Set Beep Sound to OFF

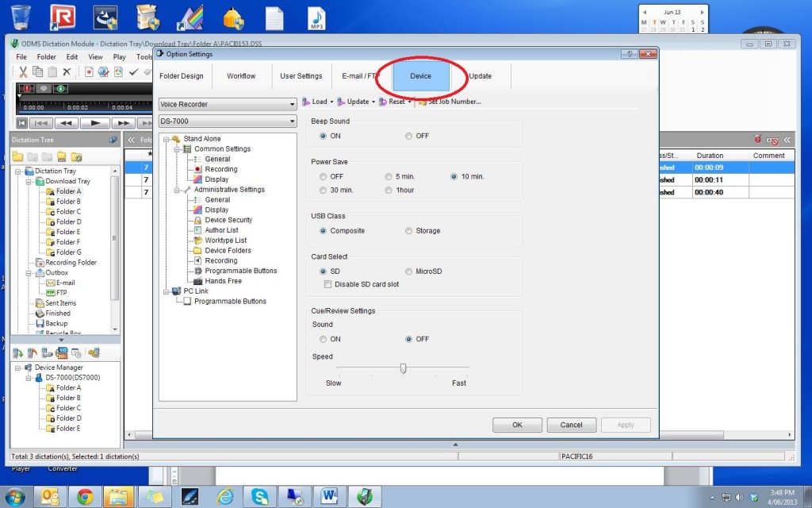[408, 136]
